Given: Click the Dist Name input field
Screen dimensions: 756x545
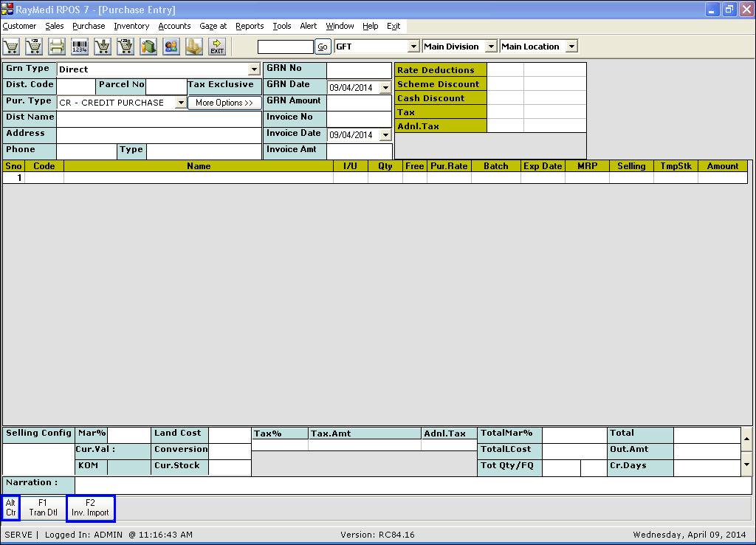Looking at the screenshot, I should click(159, 119).
